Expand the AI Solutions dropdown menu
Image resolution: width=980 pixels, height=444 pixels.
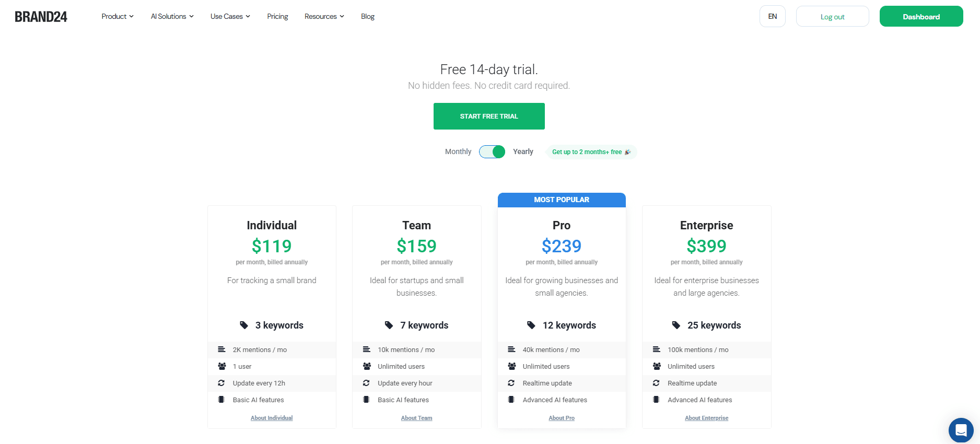tap(172, 16)
